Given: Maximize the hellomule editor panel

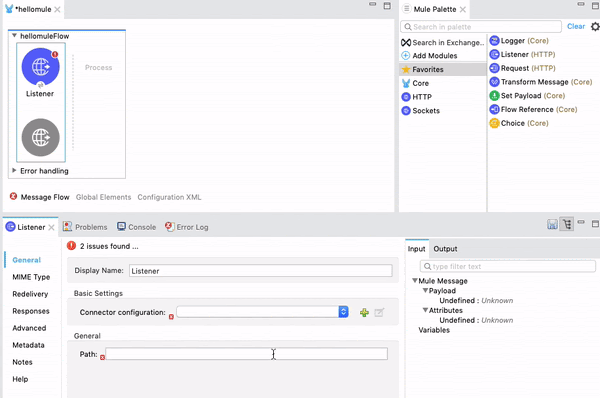Looking at the screenshot, I should pyautogui.click(x=387, y=6).
